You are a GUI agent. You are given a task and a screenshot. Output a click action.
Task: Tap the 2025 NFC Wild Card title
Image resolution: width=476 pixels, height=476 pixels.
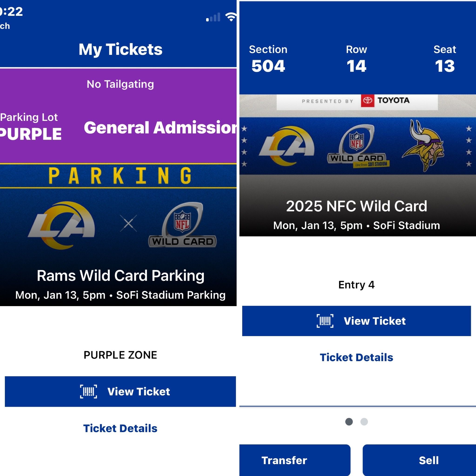(356, 206)
